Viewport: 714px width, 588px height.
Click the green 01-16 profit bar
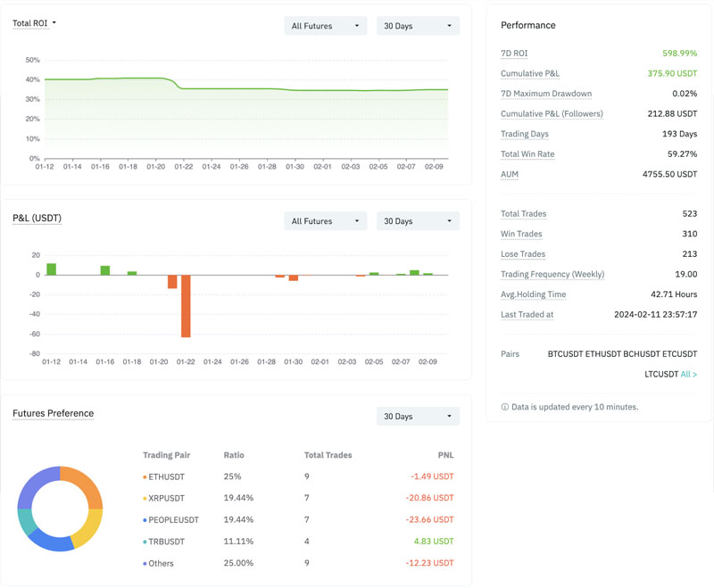[x=104, y=270]
